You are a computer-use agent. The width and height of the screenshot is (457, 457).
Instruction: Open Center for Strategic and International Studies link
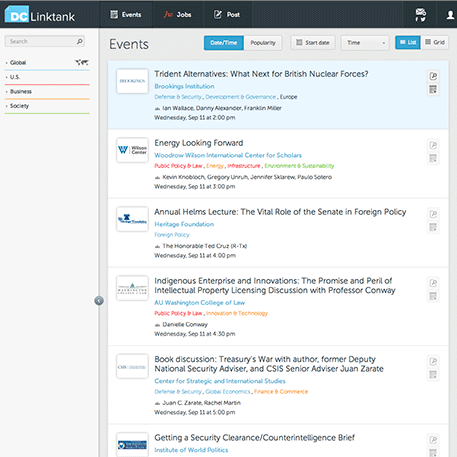click(220, 381)
